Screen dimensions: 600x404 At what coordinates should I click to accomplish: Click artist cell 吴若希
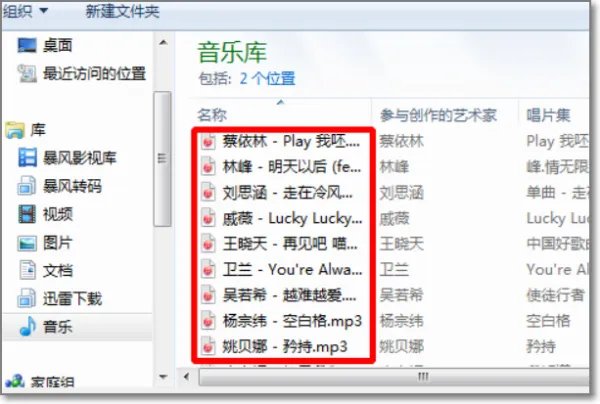pyautogui.click(x=401, y=295)
